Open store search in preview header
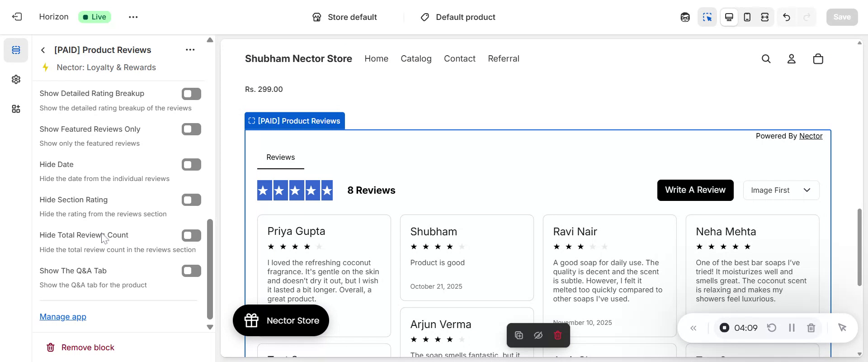This screenshot has width=868, height=362. (x=766, y=59)
